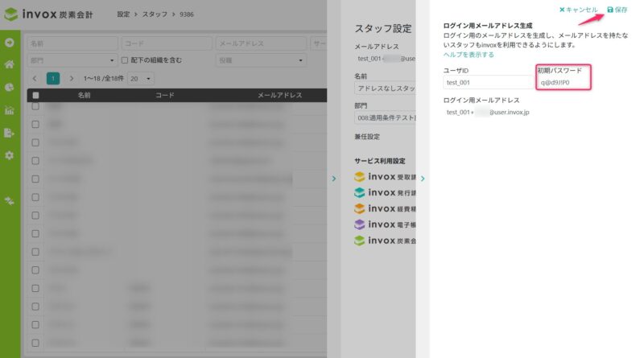The height and width of the screenshot is (358, 644).
Task: Click the 初期パスワード field
Action: click(563, 83)
